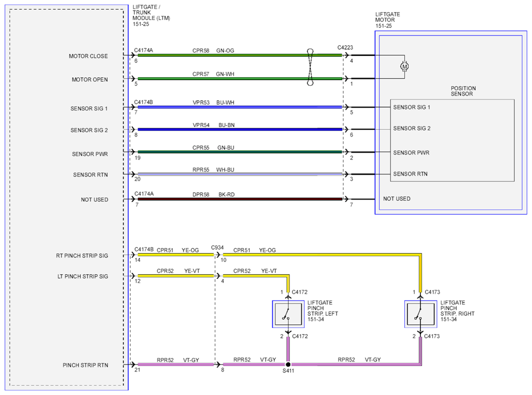This screenshot has height=395, width=532.
Task: Click the VPR53 BU-WH wire label
Action: 214,103
